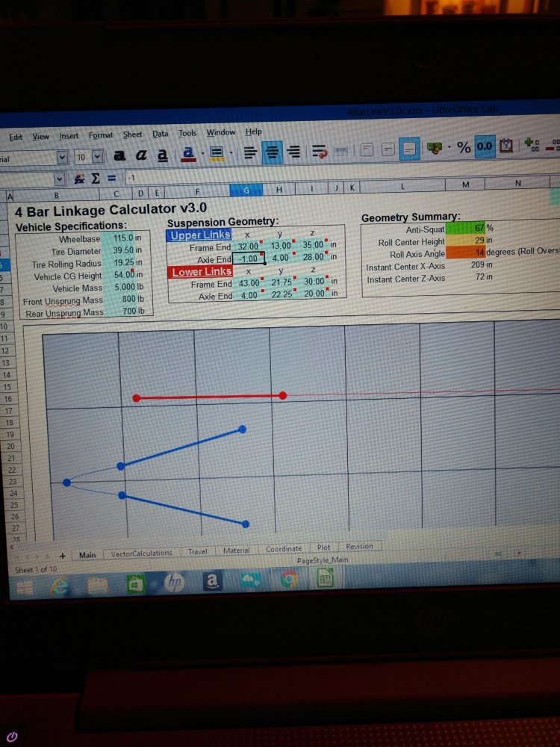Open the Sheet menu
The width and height of the screenshot is (560, 747).
click(x=132, y=134)
